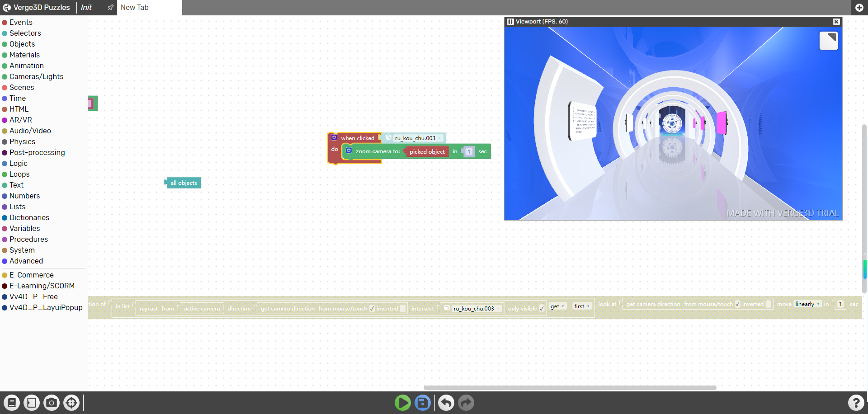
Task: Save puzzles using the blue disk icon
Action: click(423, 403)
